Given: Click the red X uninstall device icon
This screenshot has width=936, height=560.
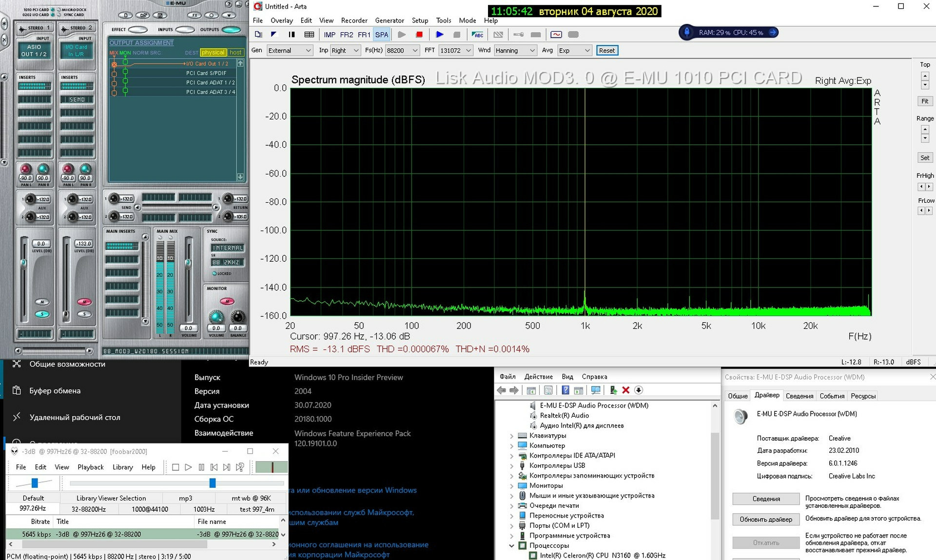Looking at the screenshot, I should click(x=626, y=390).
